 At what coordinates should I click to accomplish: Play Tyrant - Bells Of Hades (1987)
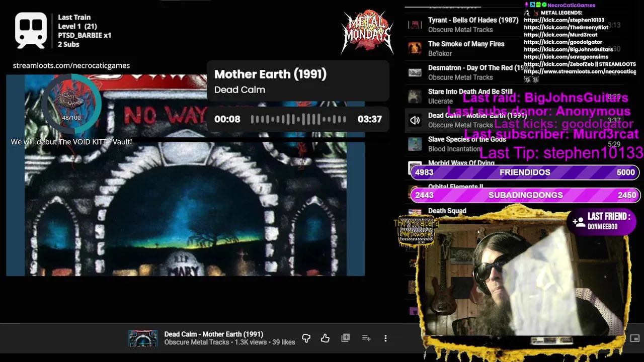coord(473,20)
